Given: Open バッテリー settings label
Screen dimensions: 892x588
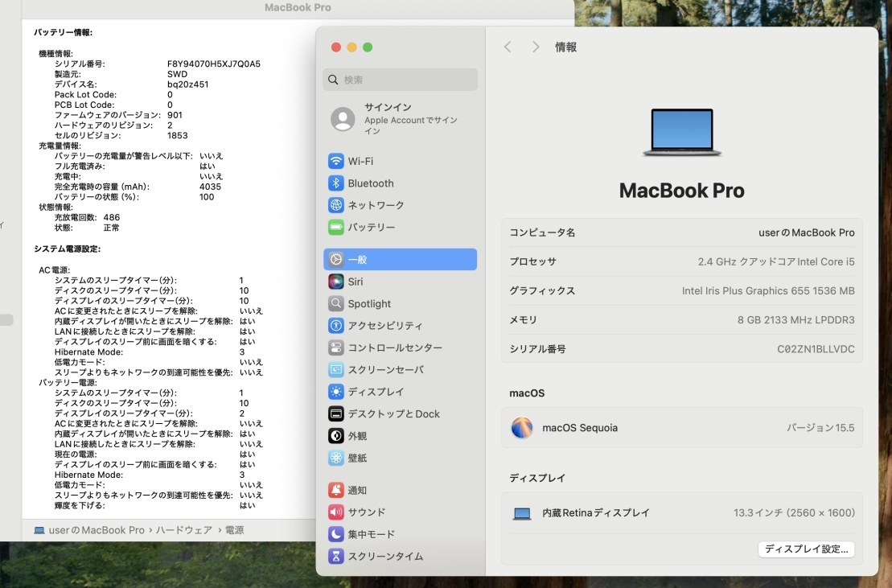Looking at the screenshot, I should (372, 227).
